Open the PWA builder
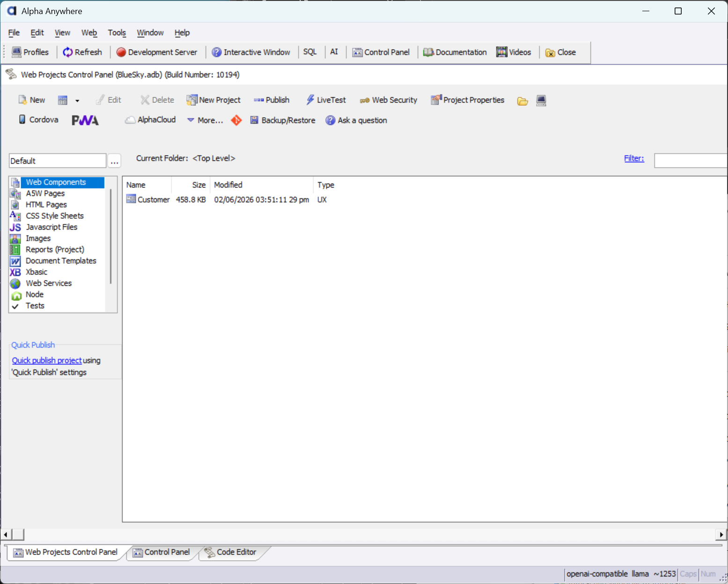Image resolution: width=728 pixels, height=584 pixels. click(x=85, y=120)
